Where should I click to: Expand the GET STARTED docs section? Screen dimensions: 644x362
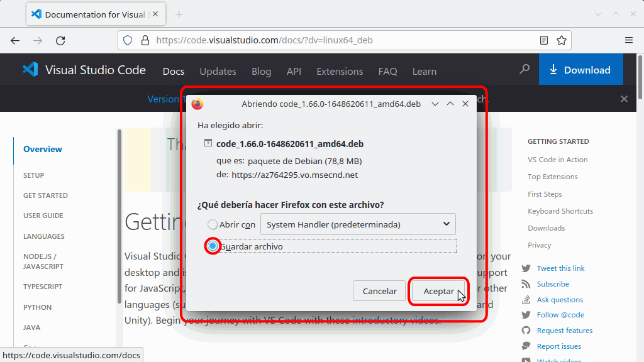pos(45,195)
